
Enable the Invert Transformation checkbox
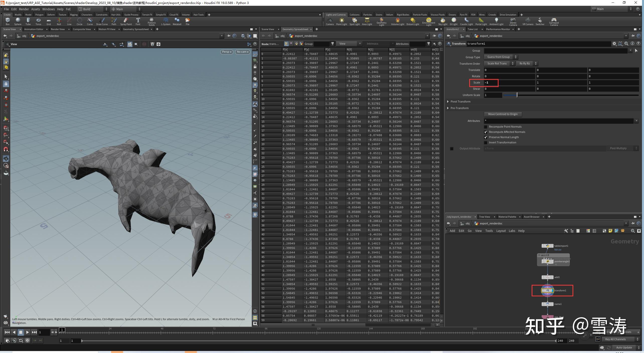486,143
